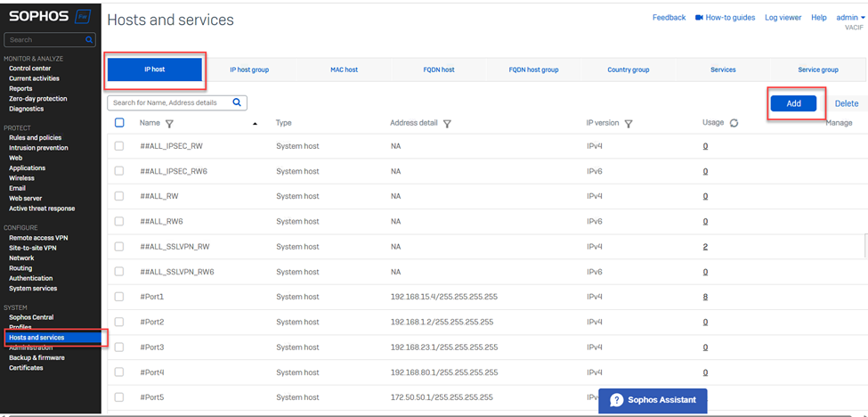Open the Name column filter icon
The width and height of the screenshot is (868, 417).
169,124
